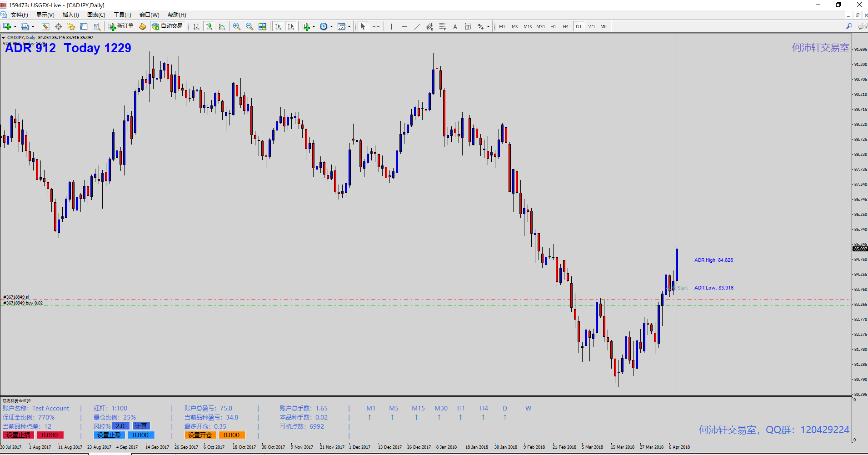The height and width of the screenshot is (455, 868).
Task: Click the orange open-position 0.000 field
Action: coord(232,435)
